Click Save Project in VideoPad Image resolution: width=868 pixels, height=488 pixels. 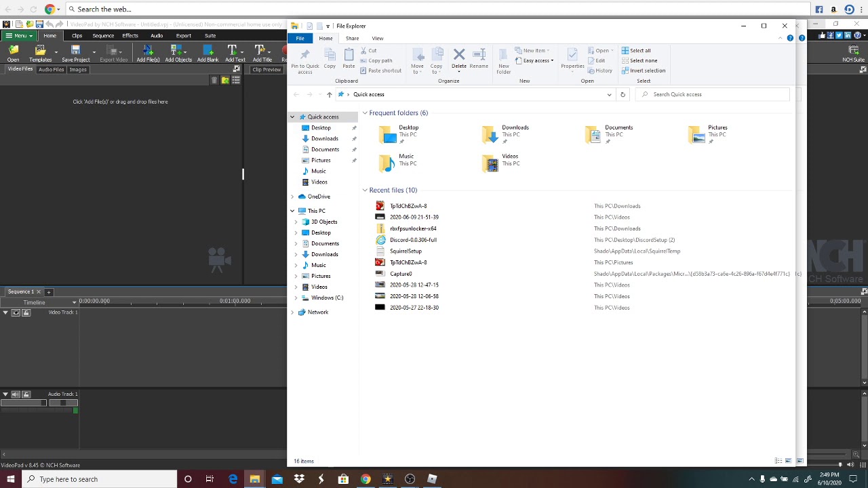(x=75, y=54)
